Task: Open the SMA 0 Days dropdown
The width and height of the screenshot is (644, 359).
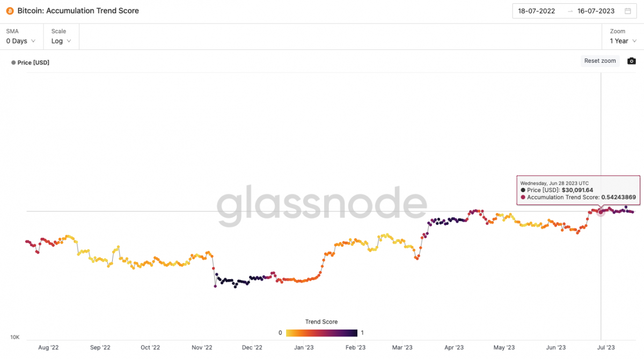Action: (x=21, y=36)
